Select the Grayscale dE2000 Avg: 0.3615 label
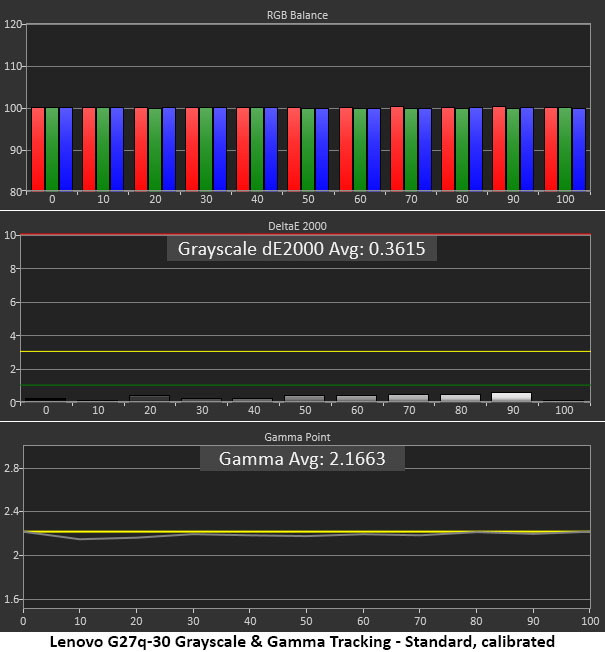 [x=301, y=249]
